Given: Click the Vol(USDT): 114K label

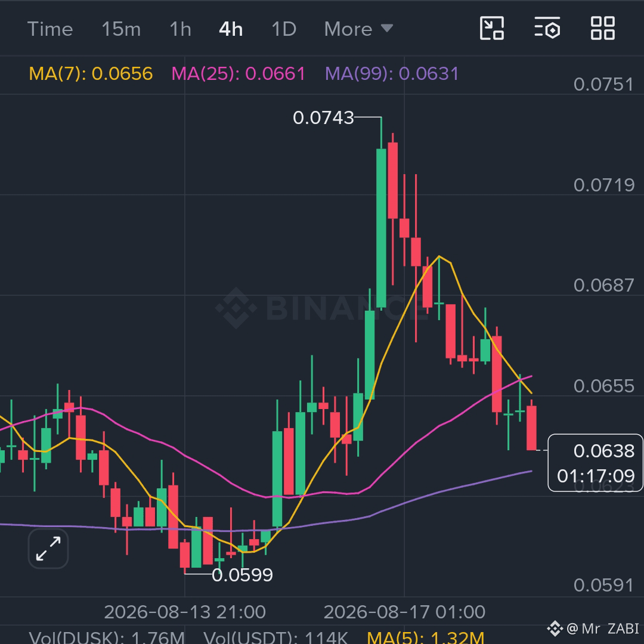Looking at the screenshot, I should 275,637.
